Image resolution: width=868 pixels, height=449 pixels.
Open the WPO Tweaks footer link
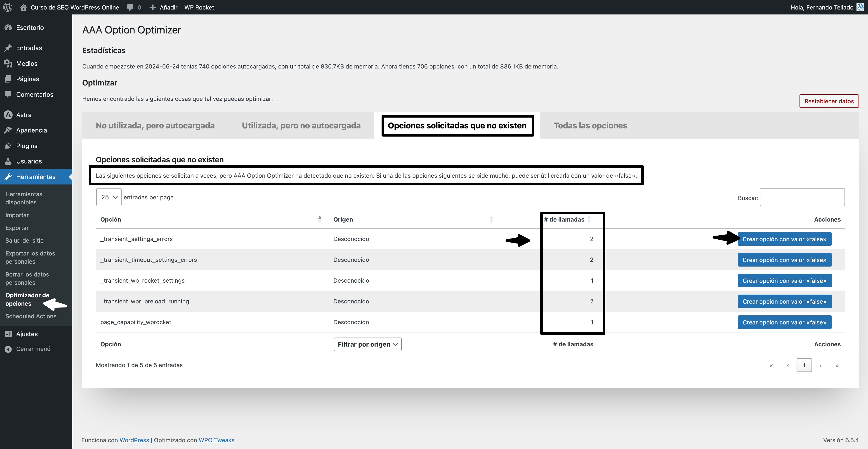tap(216, 440)
